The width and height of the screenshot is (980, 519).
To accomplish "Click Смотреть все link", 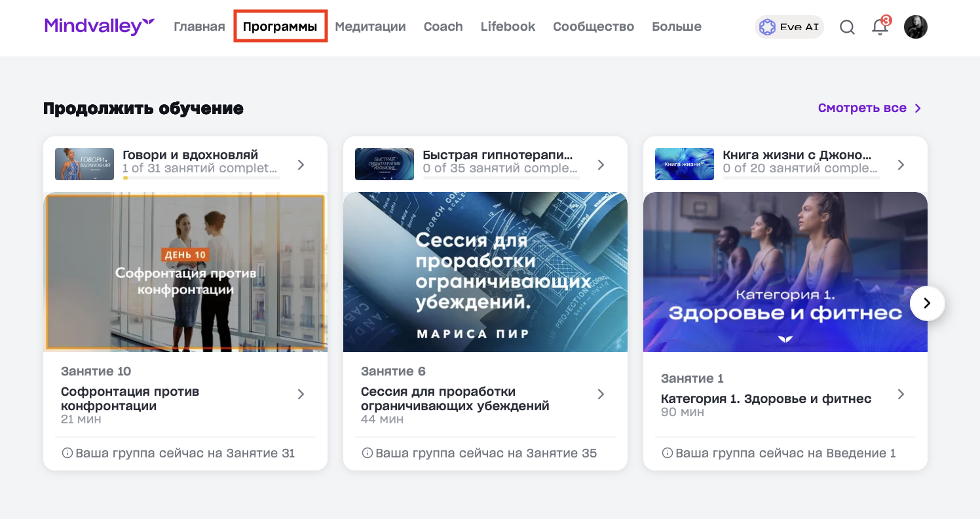I will coord(869,108).
